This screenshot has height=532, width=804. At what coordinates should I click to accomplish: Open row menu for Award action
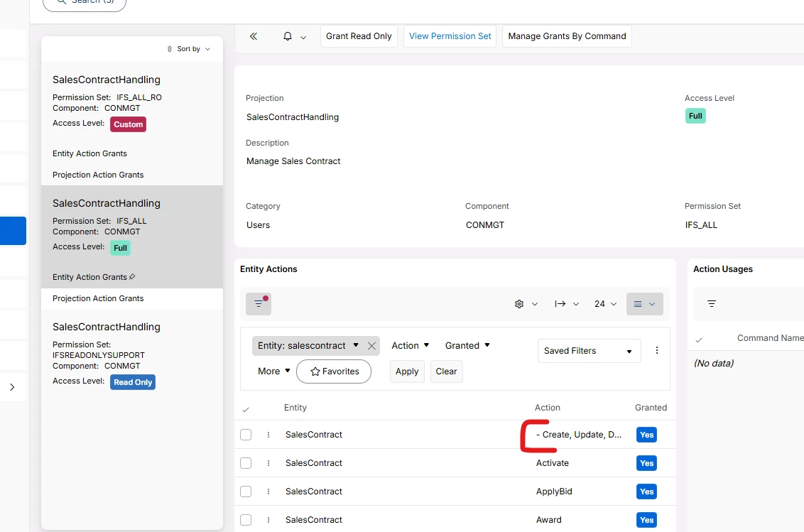[x=268, y=520]
